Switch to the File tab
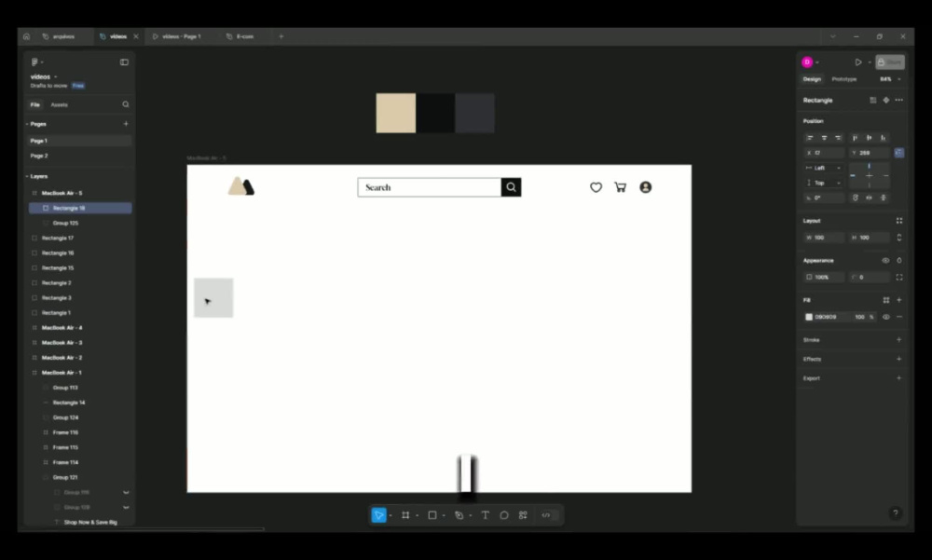The width and height of the screenshot is (932, 560). click(x=35, y=104)
